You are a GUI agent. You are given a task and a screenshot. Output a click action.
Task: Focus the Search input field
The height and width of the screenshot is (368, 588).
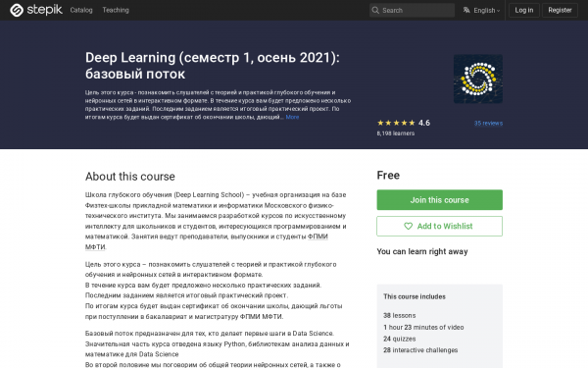[412, 10]
